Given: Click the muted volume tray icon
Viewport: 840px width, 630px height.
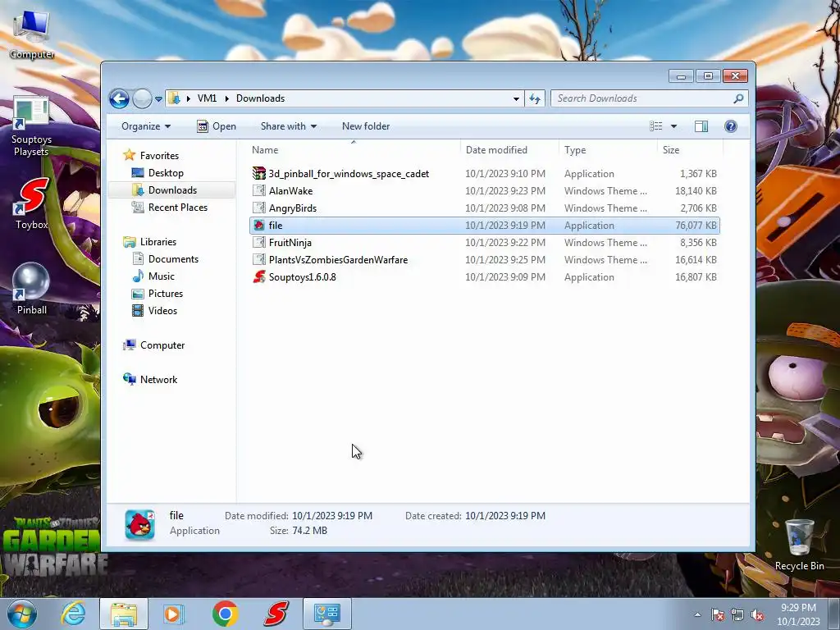Looking at the screenshot, I should pyautogui.click(x=757, y=614).
